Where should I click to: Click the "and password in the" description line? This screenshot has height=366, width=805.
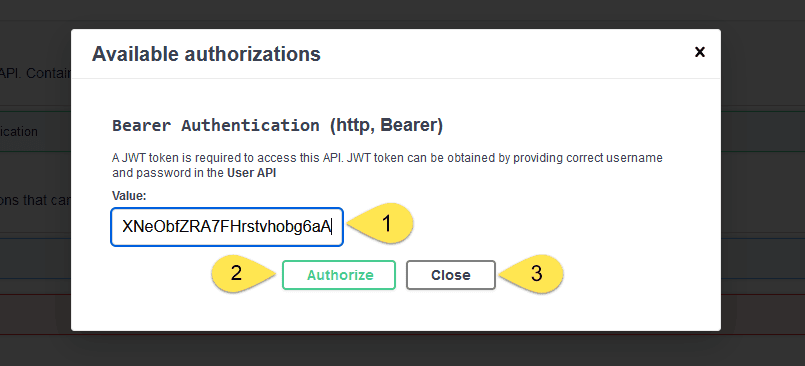click(x=168, y=173)
